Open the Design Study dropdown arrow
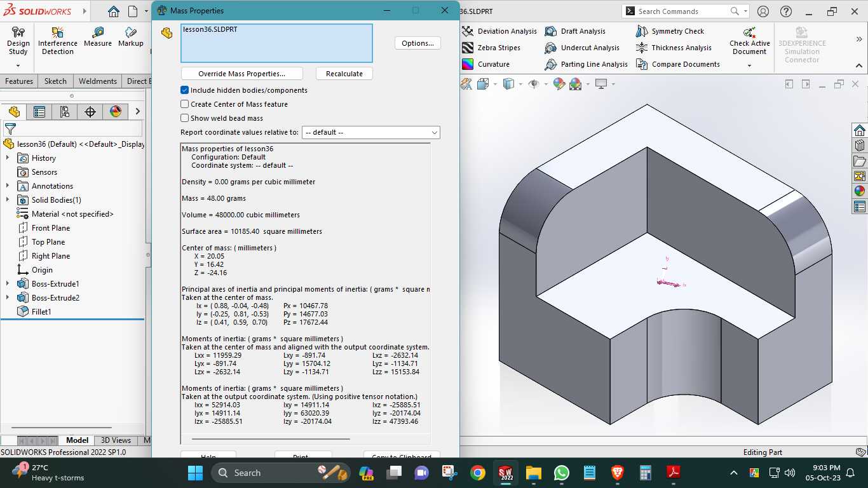Image resolution: width=868 pixels, height=488 pixels. point(18,65)
